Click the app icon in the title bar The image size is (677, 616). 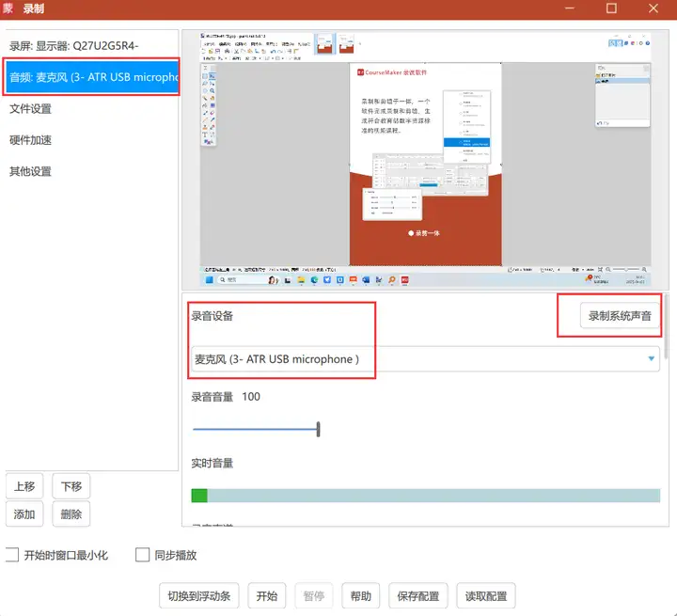click(8, 8)
